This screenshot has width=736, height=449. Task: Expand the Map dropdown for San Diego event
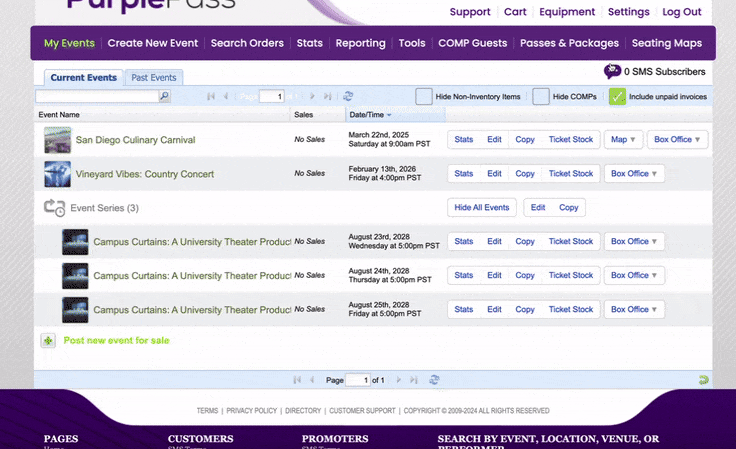pyautogui.click(x=623, y=140)
